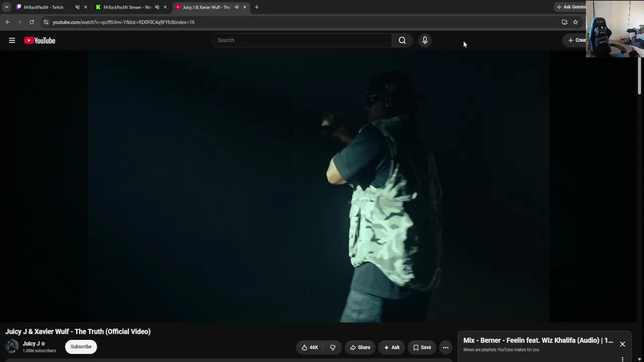Click the YouTube search magnifier button
Image resolution: width=644 pixels, height=362 pixels.
pos(402,40)
